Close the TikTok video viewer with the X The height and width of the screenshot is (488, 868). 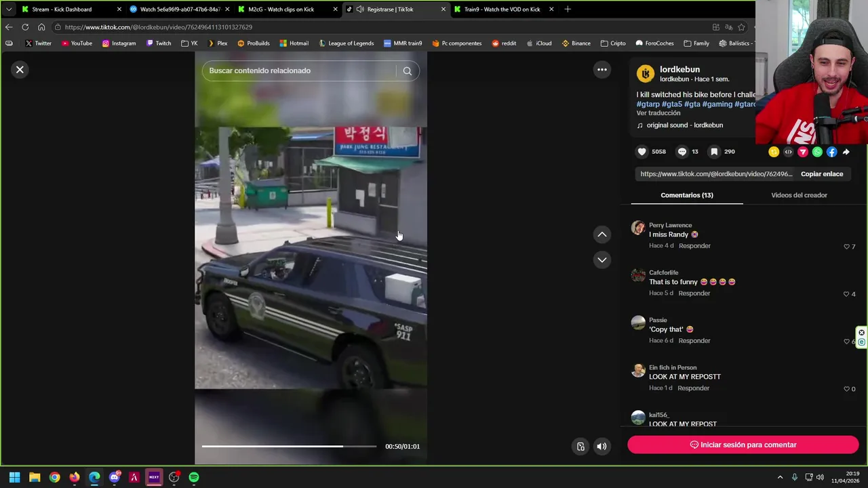(x=20, y=69)
